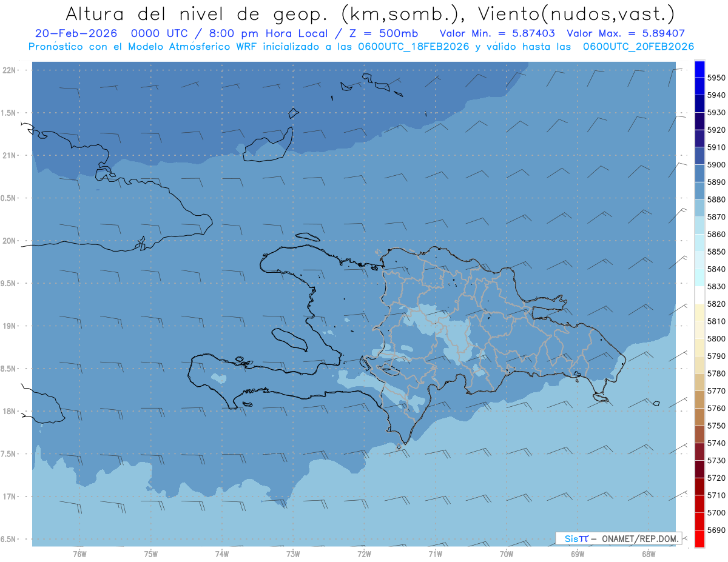Click the '5710' colorbar label
This screenshot has width=728, height=562.
coord(716,495)
